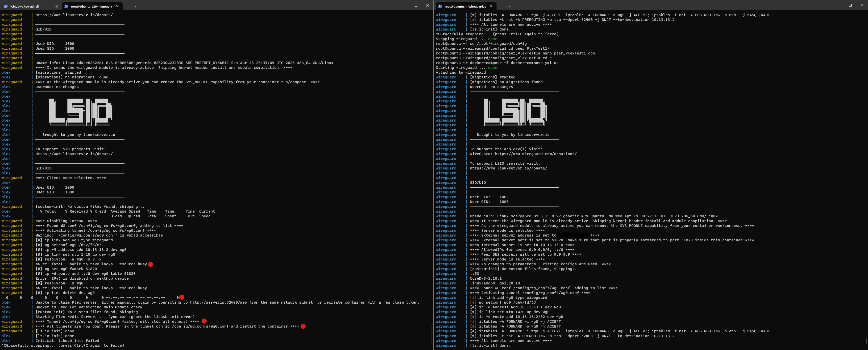
Task: Close the wireguard tab in the right terminal
Action: [x=491, y=6]
